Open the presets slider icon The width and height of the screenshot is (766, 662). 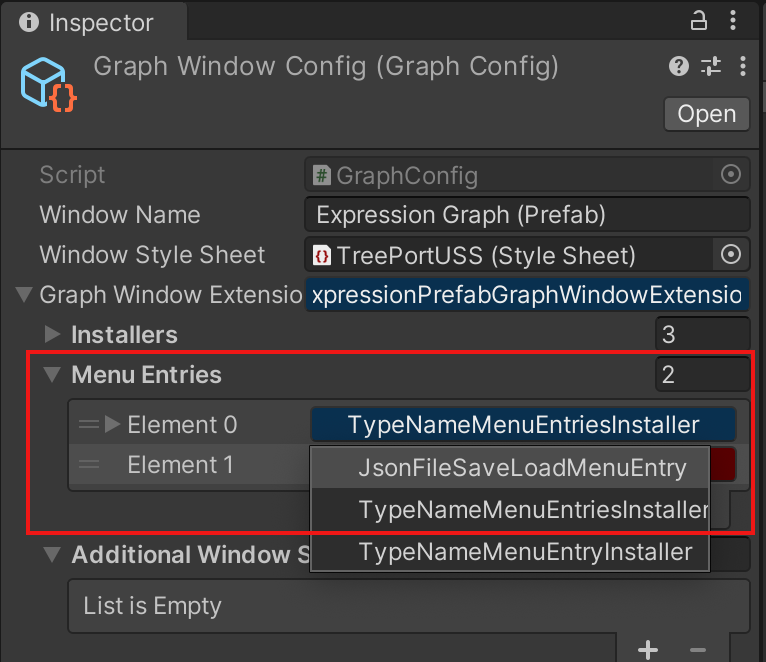711,66
